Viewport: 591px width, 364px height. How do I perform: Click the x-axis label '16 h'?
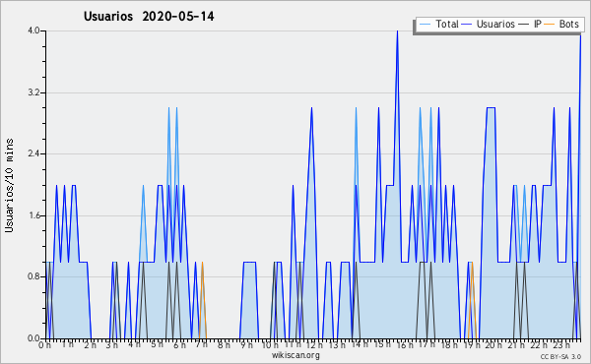click(x=405, y=345)
